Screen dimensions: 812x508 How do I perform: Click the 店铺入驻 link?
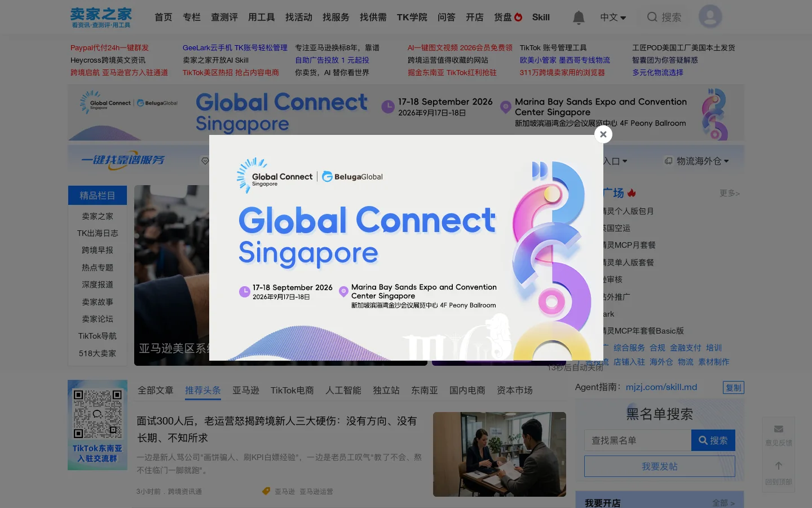pos(629,362)
